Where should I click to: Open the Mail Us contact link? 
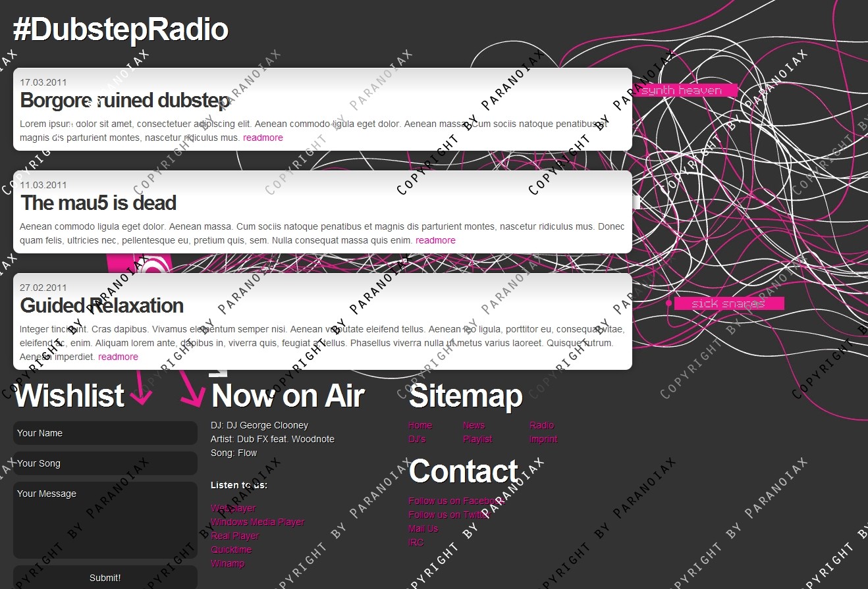[x=423, y=528]
